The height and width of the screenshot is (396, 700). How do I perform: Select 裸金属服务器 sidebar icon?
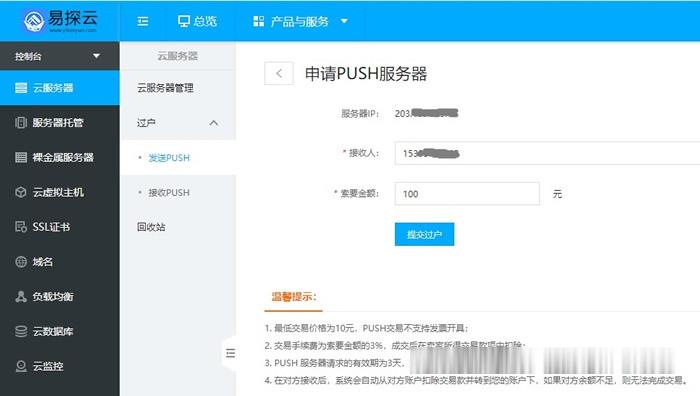[x=21, y=157]
